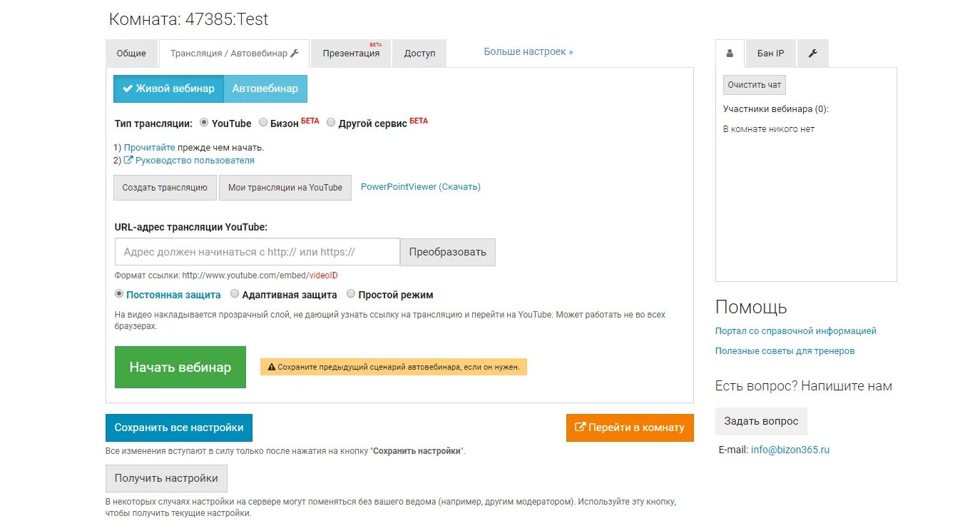
Task: Select the YouTube broadcast type
Action: click(204, 123)
